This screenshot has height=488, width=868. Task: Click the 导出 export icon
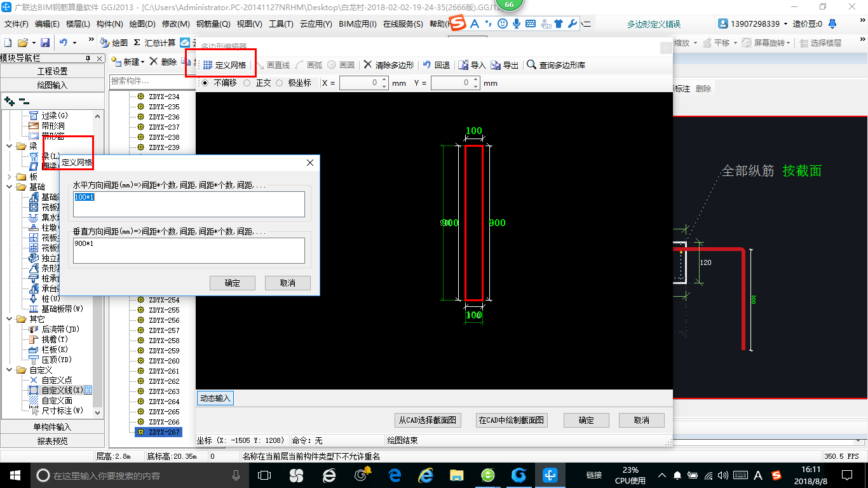[505, 65]
